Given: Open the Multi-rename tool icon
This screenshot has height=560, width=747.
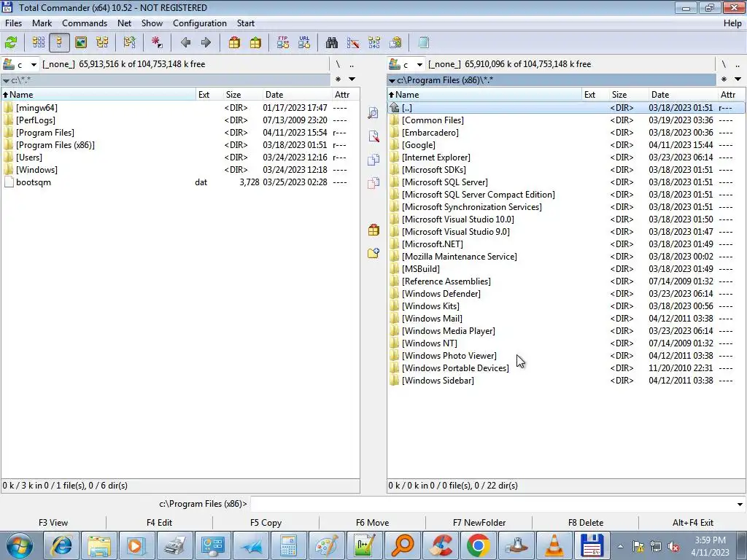Looking at the screenshot, I should [353, 43].
